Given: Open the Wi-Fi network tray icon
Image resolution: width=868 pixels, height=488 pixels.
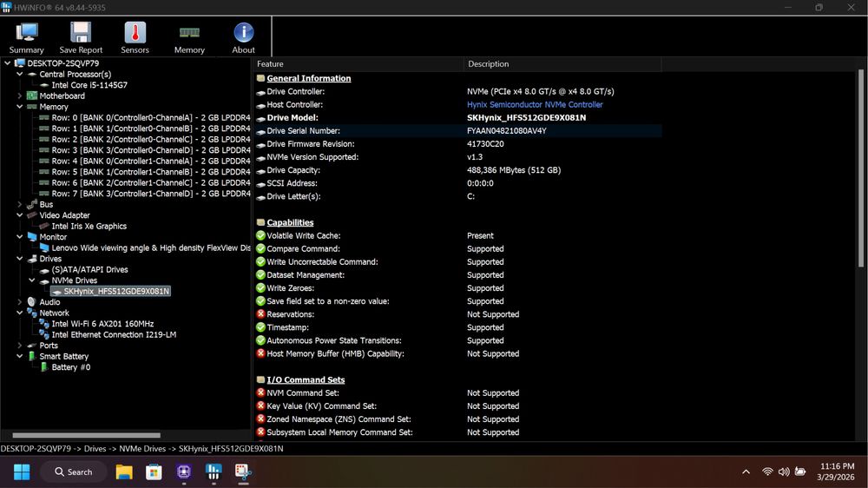Looking at the screenshot, I should coord(767,472).
